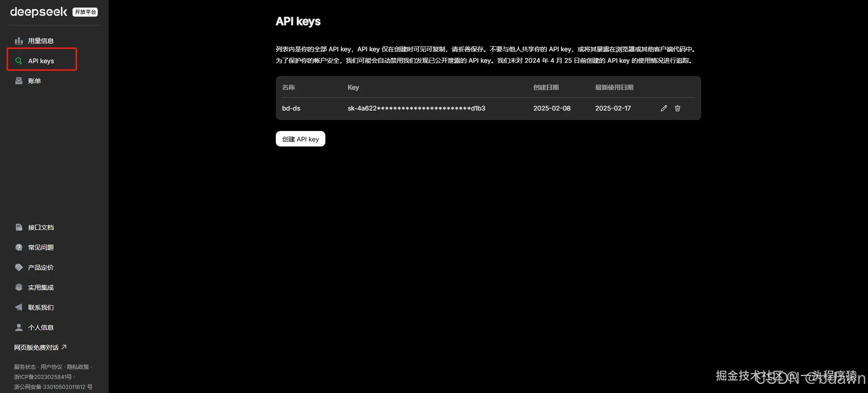Click creation date 2025-02-08
868x393 pixels.
(x=552, y=108)
